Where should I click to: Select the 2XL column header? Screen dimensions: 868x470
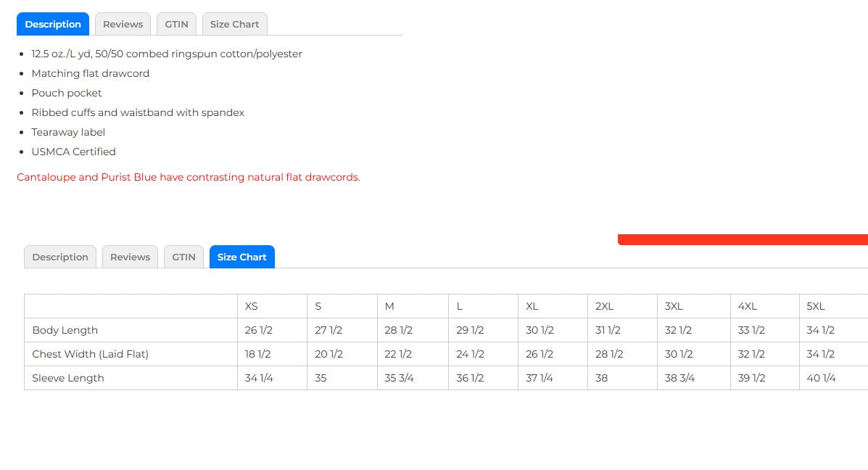click(x=605, y=306)
